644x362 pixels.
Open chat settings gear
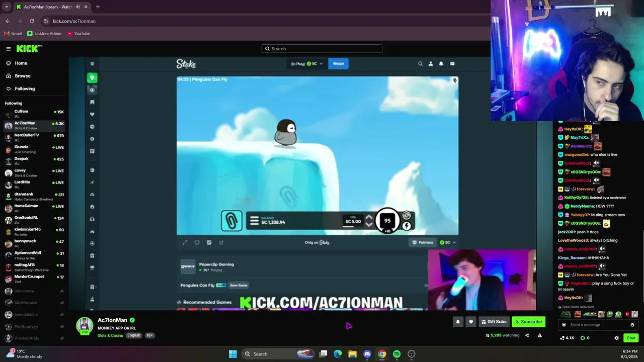[616, 338]
